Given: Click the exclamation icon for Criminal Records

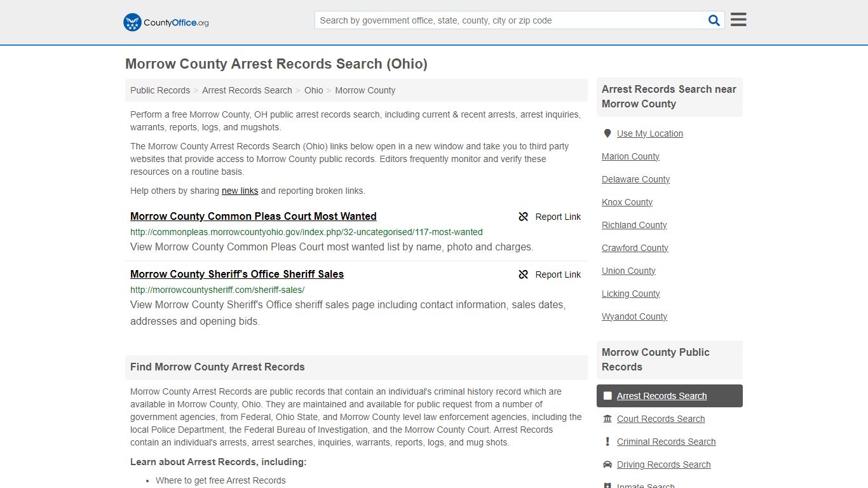Looking at the screenshot, I should coord(607,442).
